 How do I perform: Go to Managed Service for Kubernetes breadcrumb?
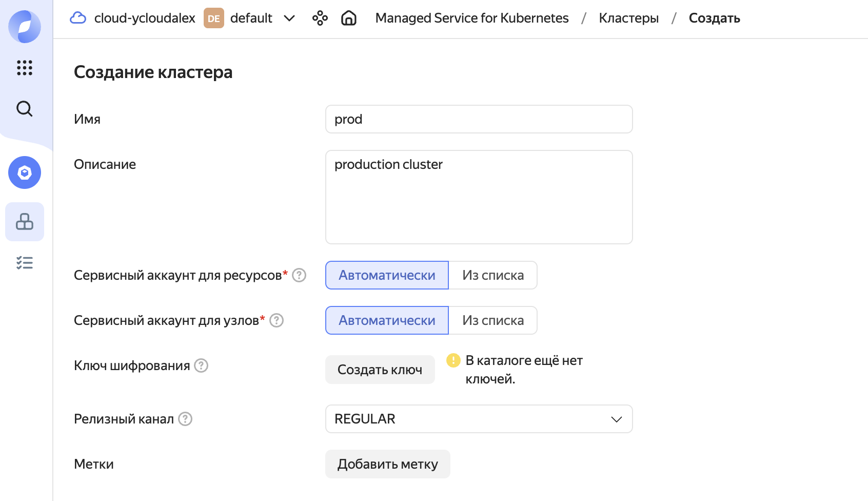pyautogui.click(x=472, y=18)
